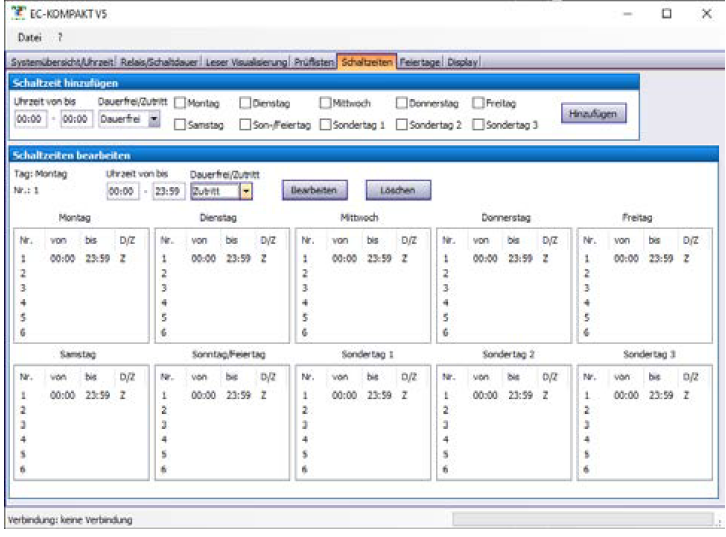
Task: Select the Schaltzeiten tab
Action: click(367, 62)
